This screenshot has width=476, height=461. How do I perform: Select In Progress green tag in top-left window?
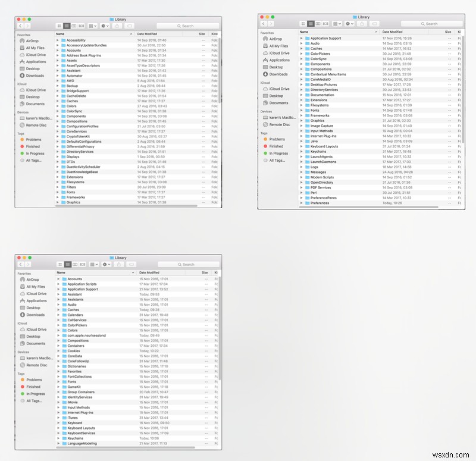(32, 153)
